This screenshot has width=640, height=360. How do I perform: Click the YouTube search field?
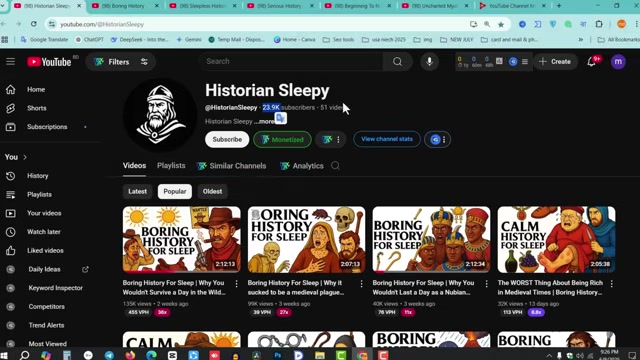pyautogui.click(x=291, y=62)
